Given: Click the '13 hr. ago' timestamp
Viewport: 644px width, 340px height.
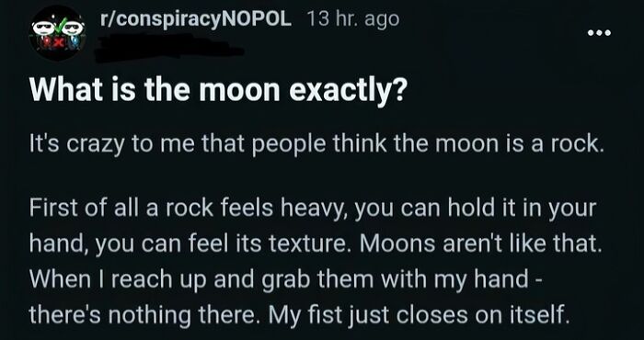Looking at the screenshot, I should 353,19.
